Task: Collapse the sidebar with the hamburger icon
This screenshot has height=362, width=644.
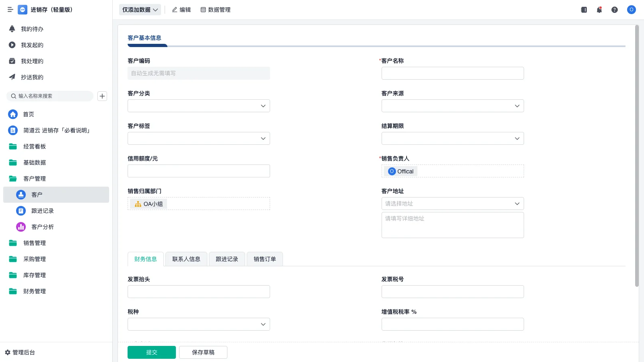Action: 10,10
